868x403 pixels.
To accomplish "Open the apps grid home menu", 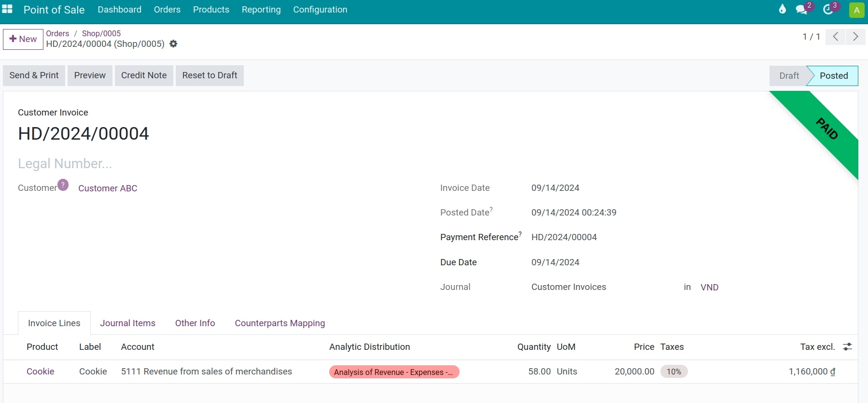I will [7, 9].
